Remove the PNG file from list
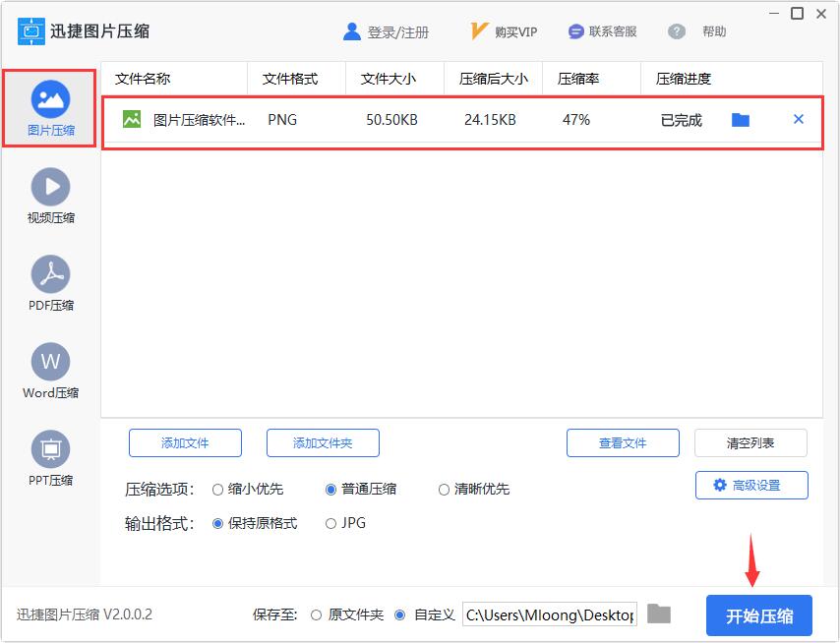 pos(799,119)
